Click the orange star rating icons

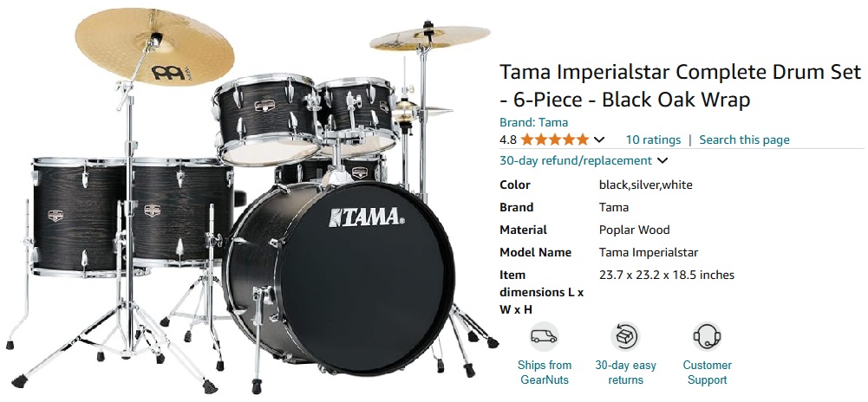click(x=555, y=139)
